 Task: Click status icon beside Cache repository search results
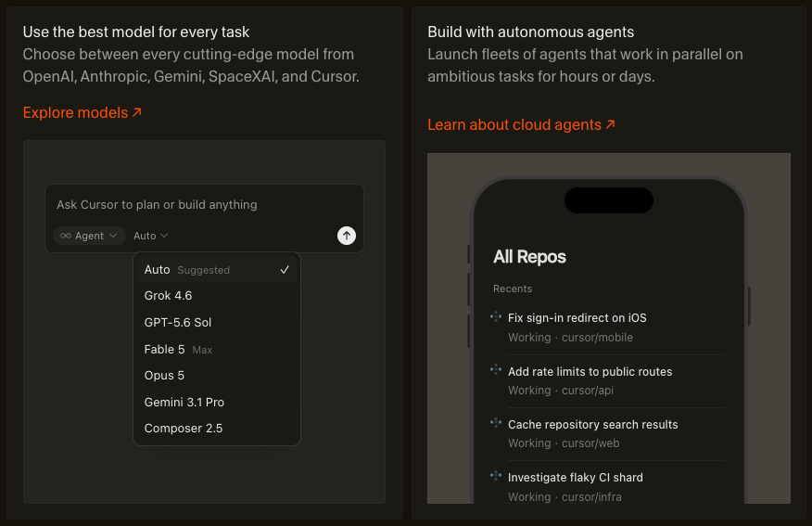click(x=496, y=423)
